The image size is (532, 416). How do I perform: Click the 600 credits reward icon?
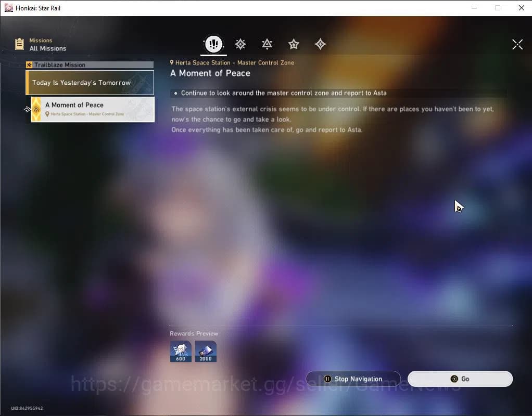click(x=181, y=350)
